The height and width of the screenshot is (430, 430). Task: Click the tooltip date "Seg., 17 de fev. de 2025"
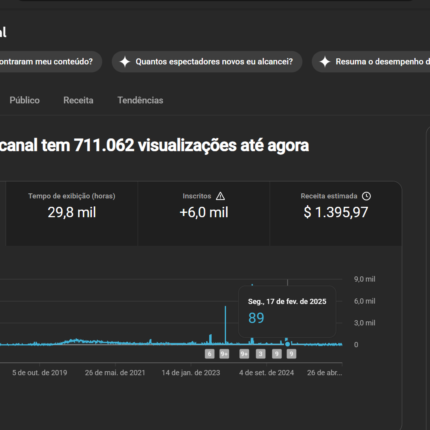[287, 301]
